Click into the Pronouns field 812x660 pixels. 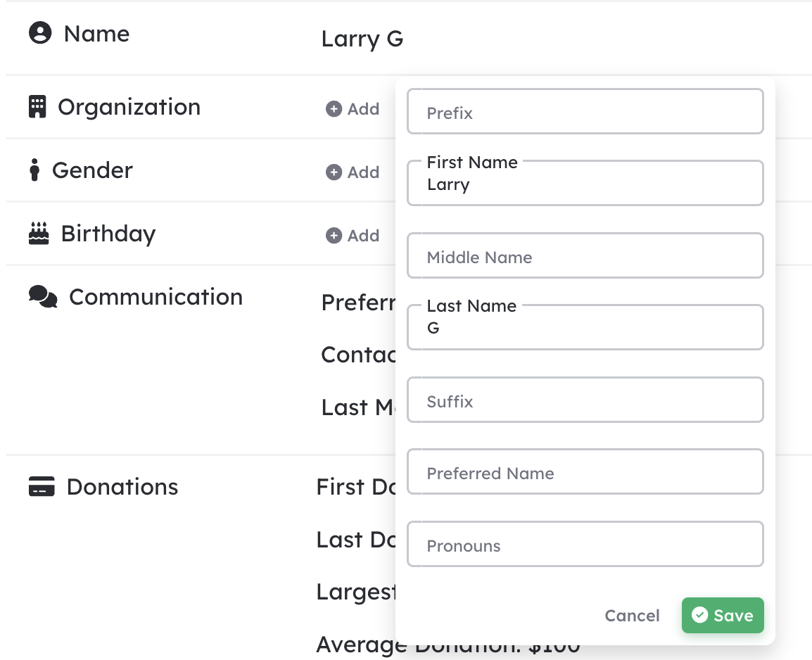(x=585, y=544)
